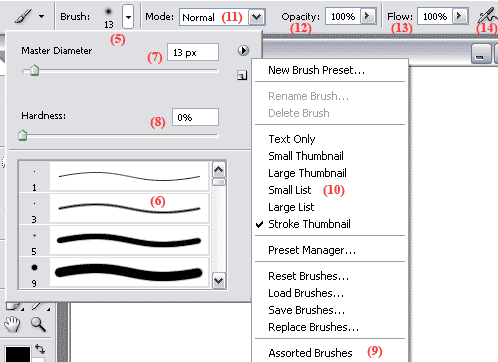
Task: Open the tool preset picker arrow
Action: tap(42, 16)
